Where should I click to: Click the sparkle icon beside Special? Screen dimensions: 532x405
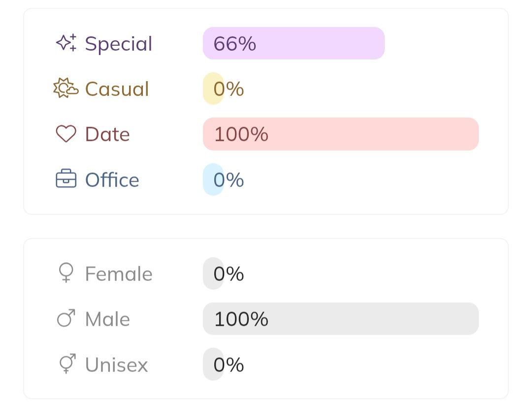66,43
